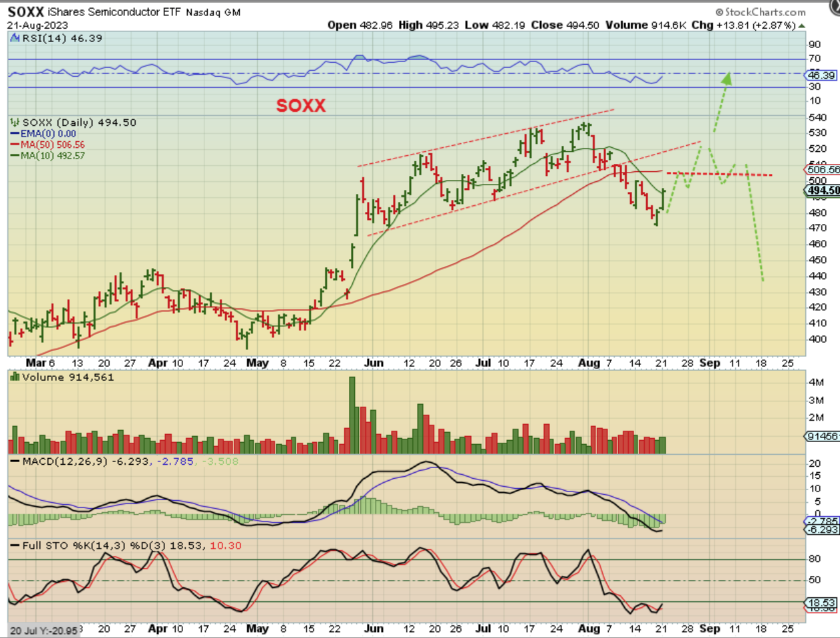Click the SOXX (Daily) 494.50 legend text
840x638 pixels.
pyautogui.click(x=80, y=122)
